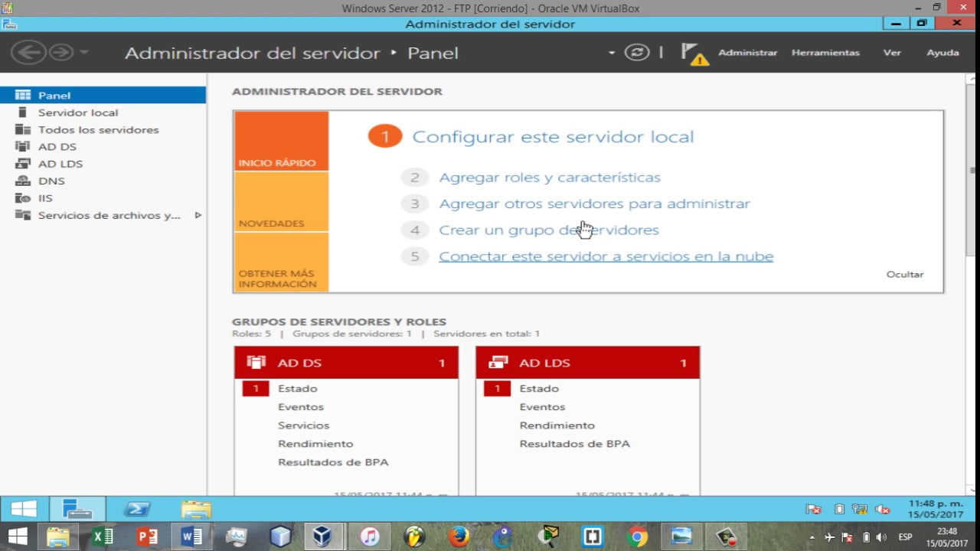The height and width of the screenshot is (551, 980).
Task: Click Servicios in the AD DS tile
Action: tap(304, 425)
